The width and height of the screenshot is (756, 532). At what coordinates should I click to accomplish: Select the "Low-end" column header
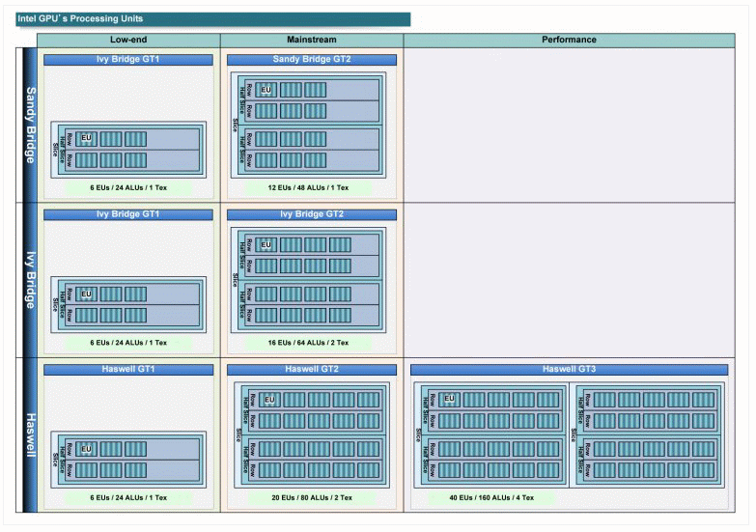[128, 40]
